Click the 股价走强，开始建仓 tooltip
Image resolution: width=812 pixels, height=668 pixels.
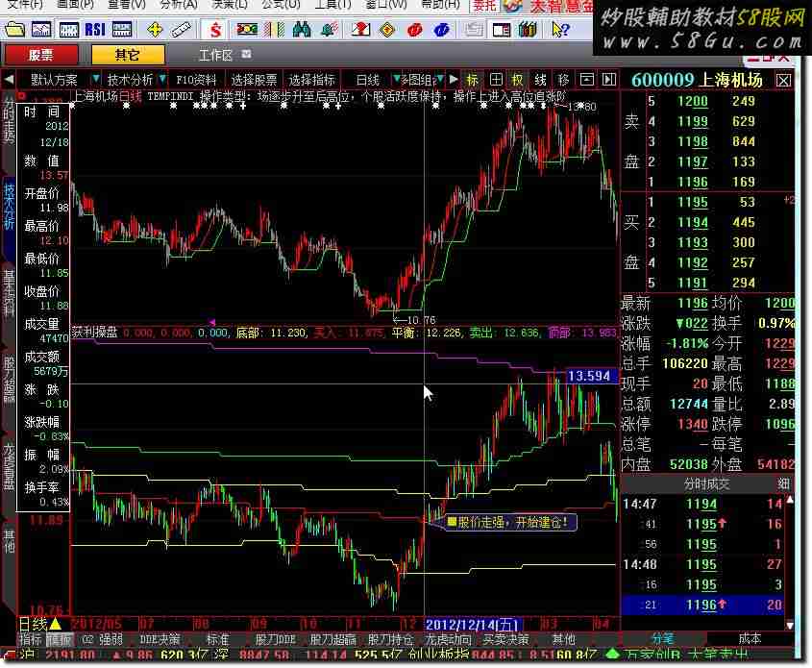point(510,522)
